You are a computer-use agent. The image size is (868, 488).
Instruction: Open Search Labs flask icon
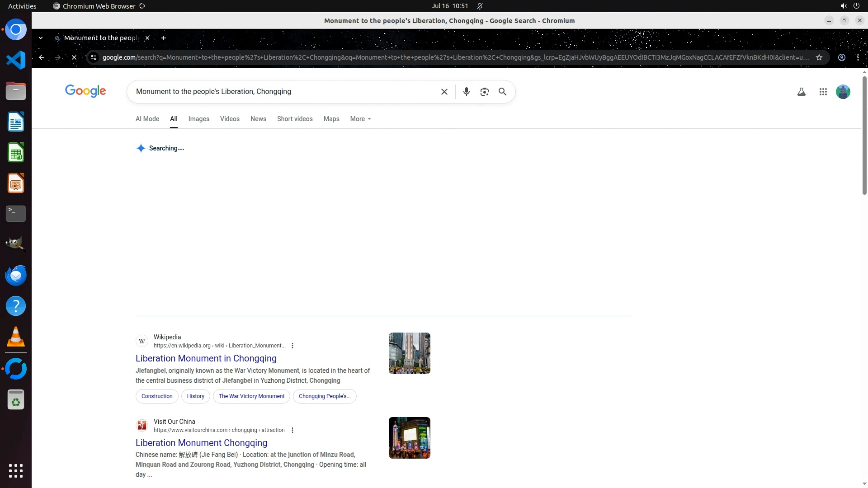click(x=801, y=92)
